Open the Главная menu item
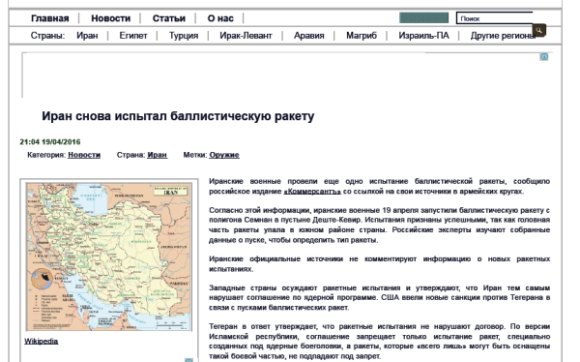This screenshot has height=362, width=580. 50,18
